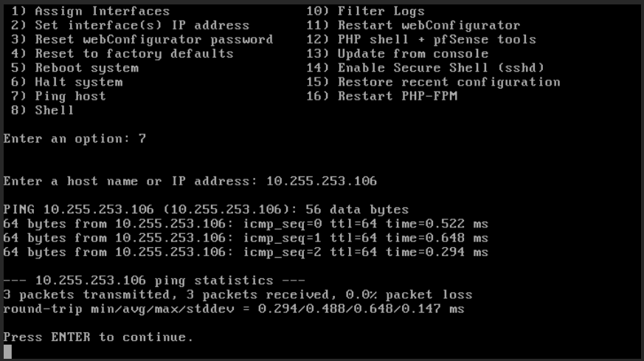Viewport: 644px width, 361px height.
Task: Click the "Assign Interfaces" menu option
Action: [102, 11]
